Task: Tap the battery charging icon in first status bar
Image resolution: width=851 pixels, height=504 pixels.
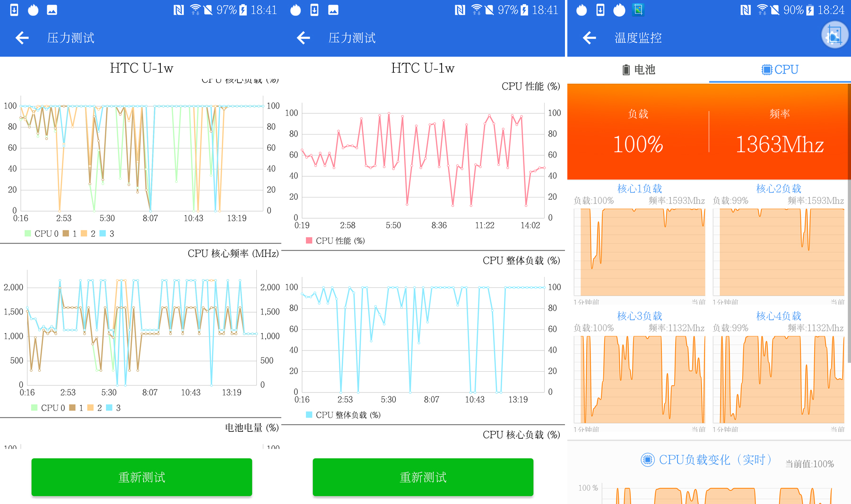Action: (243, 10)
